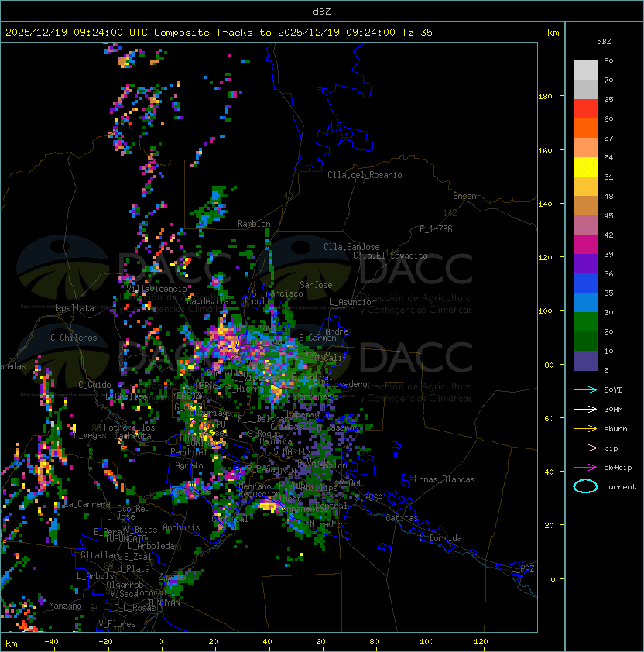Viewport: 644px width, 652px height.
Task: Click the 'dBZ' title at top center
Action: 322,11
